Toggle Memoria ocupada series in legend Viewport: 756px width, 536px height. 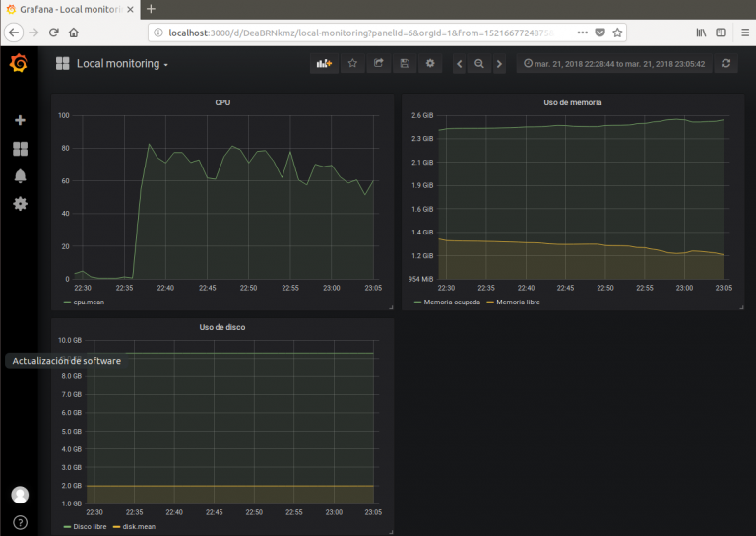point(451,302)
